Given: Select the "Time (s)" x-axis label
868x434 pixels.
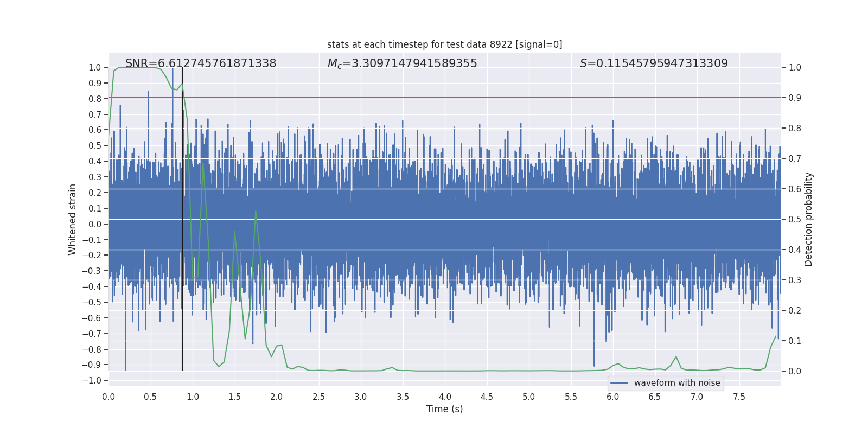Looking at the screenshot, I should (444, 409).
